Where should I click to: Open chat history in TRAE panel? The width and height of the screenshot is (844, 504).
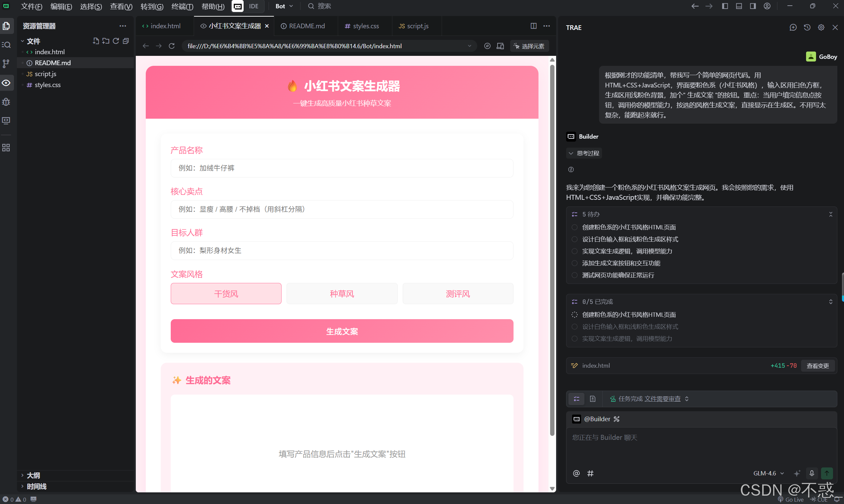(x=807, y=28)
